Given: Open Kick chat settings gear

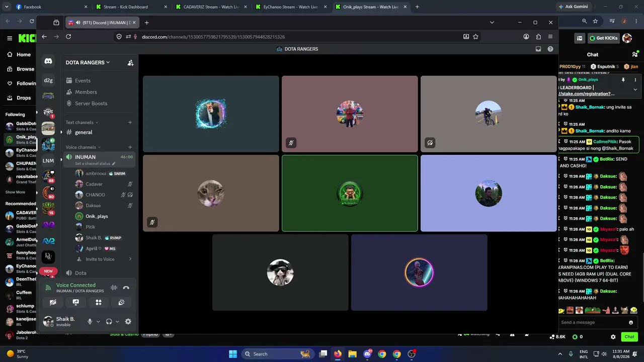Looking at the screenshot, I should 613,337.
